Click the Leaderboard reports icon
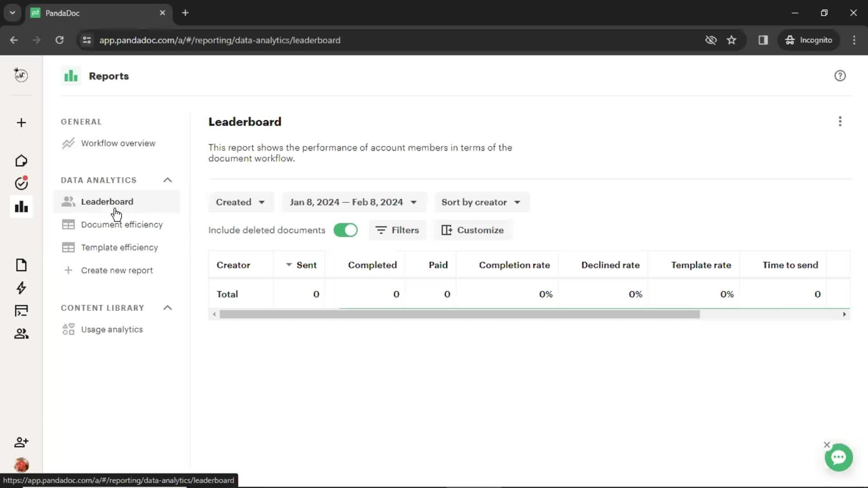This screenshot has width=868, height=488. 67,202
